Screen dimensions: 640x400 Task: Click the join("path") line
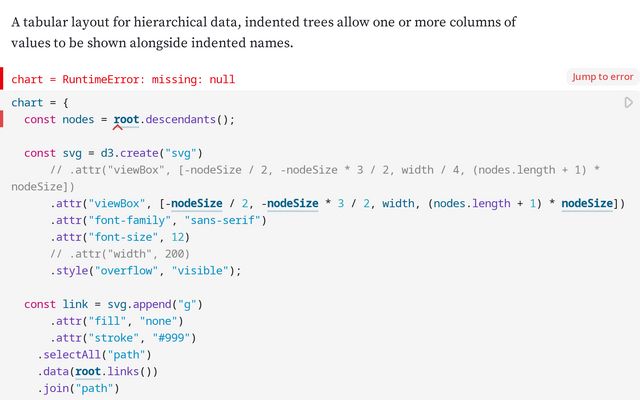[x=78, y=388]
